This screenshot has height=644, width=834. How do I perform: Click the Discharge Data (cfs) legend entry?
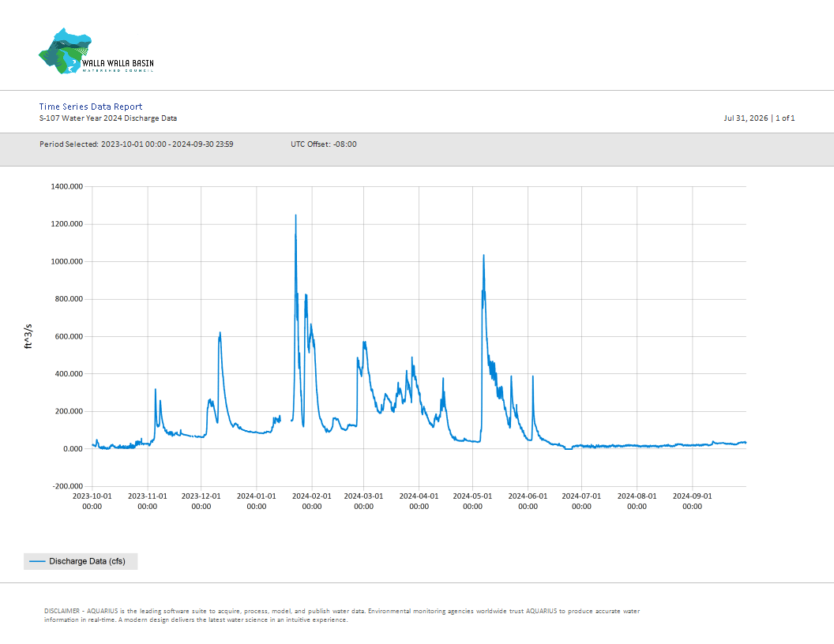click(x=81, y=561)
